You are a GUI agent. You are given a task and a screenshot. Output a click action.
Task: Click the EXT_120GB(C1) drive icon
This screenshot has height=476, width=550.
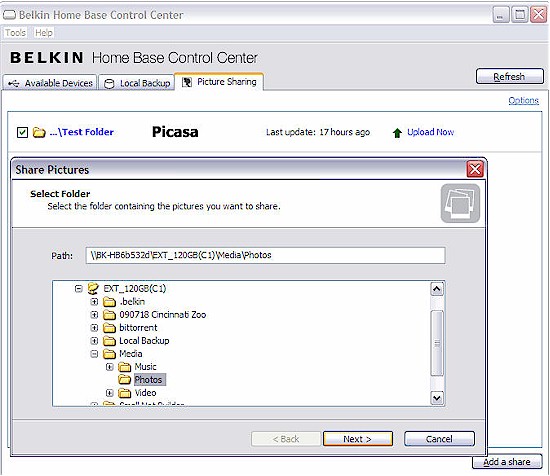(93, 289)
